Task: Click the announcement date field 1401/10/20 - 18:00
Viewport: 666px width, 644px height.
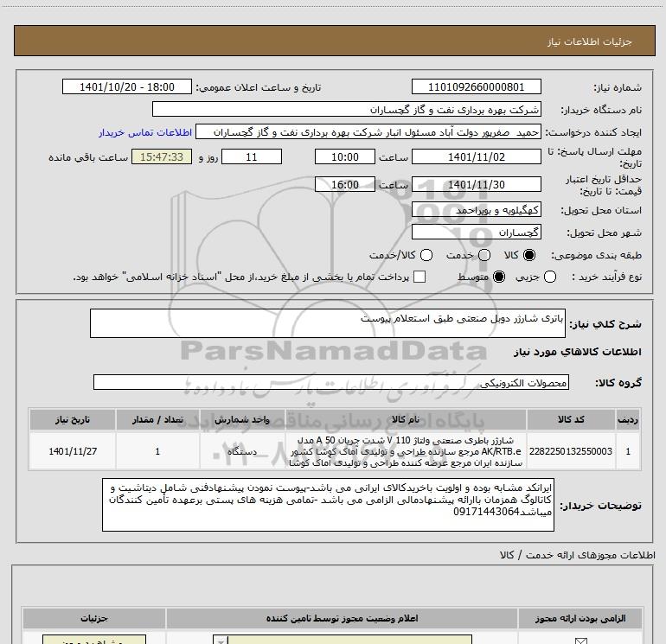Action: (127, 86)
